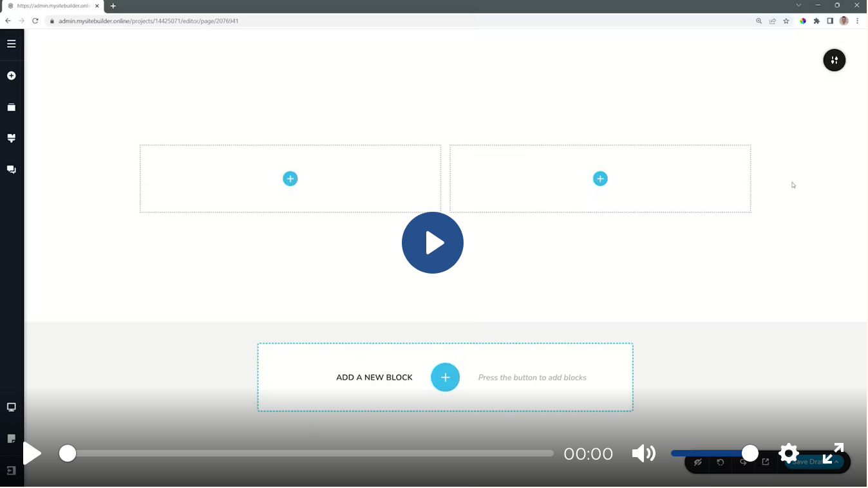This screenshot has height=488, width=868.
Task: Open the blocks panel icon in sidebar
Action: 11,108
